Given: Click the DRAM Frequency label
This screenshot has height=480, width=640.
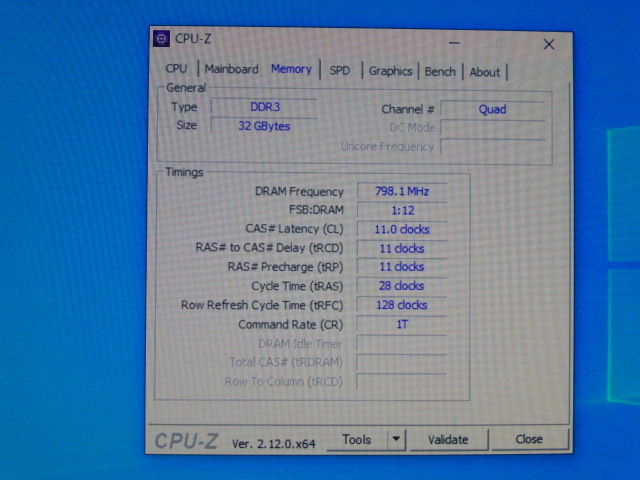Looking at the screenshot, I should [x=299, y=191].
